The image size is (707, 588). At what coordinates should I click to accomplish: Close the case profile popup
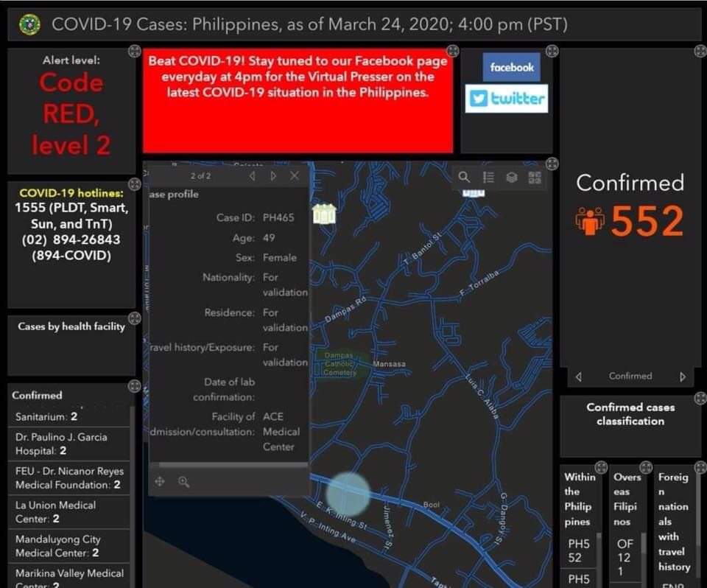coord(295,175)
